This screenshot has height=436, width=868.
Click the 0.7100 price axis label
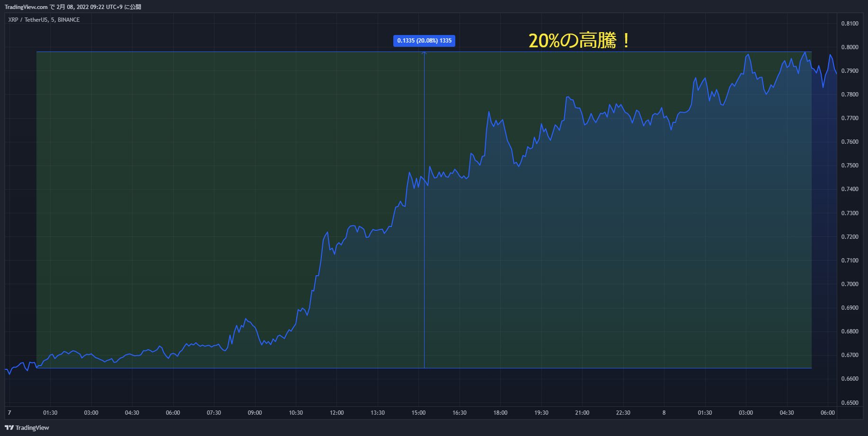coord(850,261)
